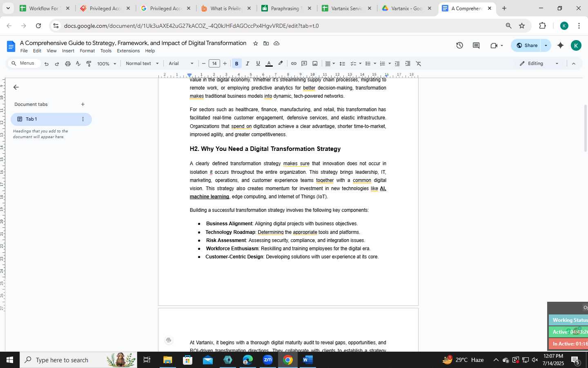The image size is (588, 368).
Task: Click the bulleted list icon
Action: 367,63
